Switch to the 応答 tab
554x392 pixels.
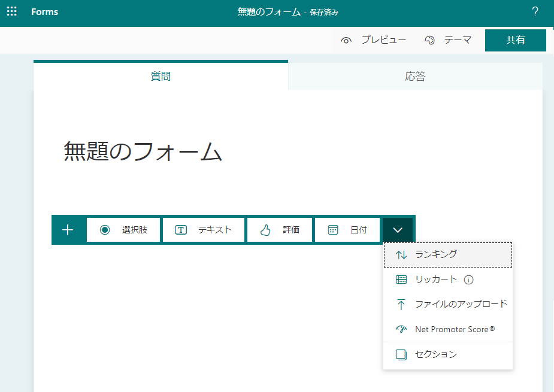pyautogui.click(x=415, y=76)
